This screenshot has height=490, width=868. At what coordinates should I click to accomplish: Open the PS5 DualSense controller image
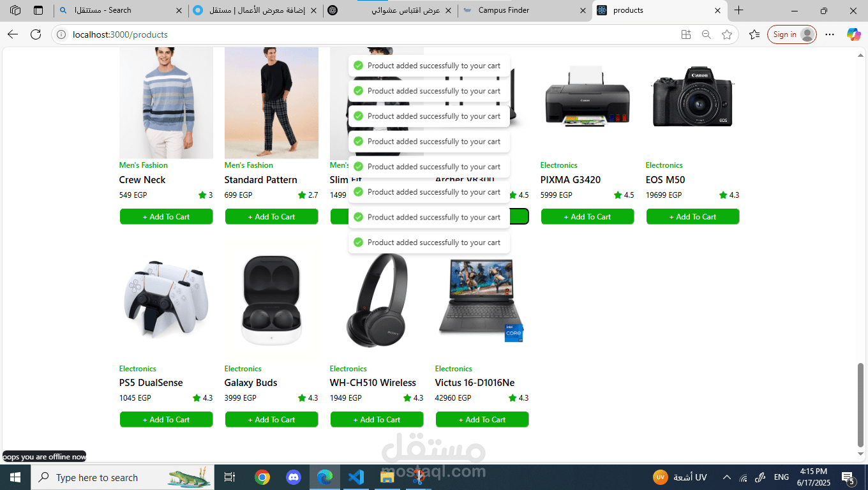[x=166, y=299]
